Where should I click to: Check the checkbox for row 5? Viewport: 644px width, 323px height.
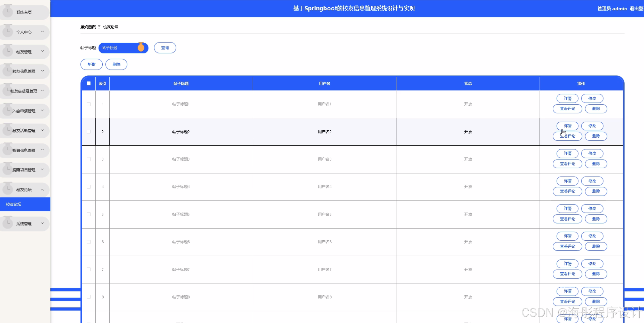88,214
